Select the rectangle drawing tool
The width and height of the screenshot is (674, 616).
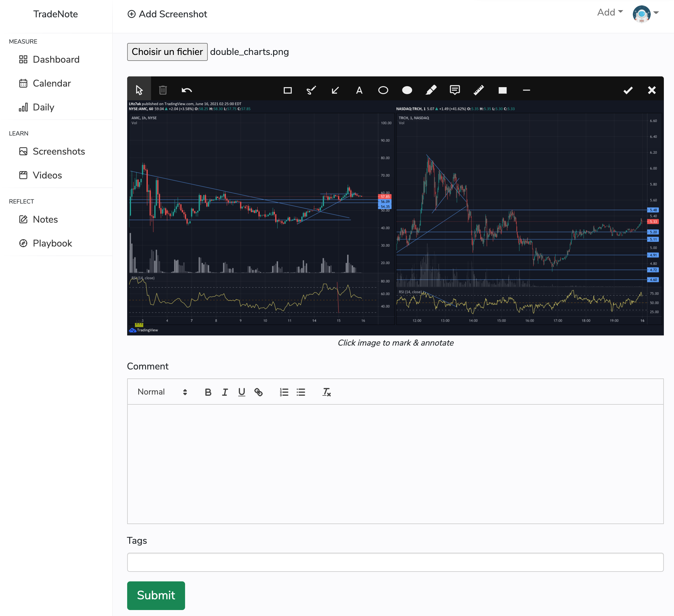[x=287, y=90]
